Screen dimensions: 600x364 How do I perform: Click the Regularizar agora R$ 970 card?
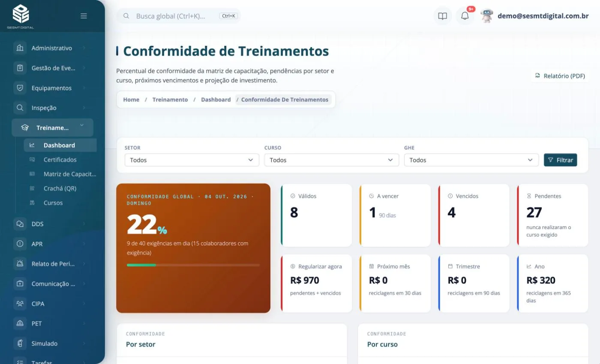(x=316, y=283)
